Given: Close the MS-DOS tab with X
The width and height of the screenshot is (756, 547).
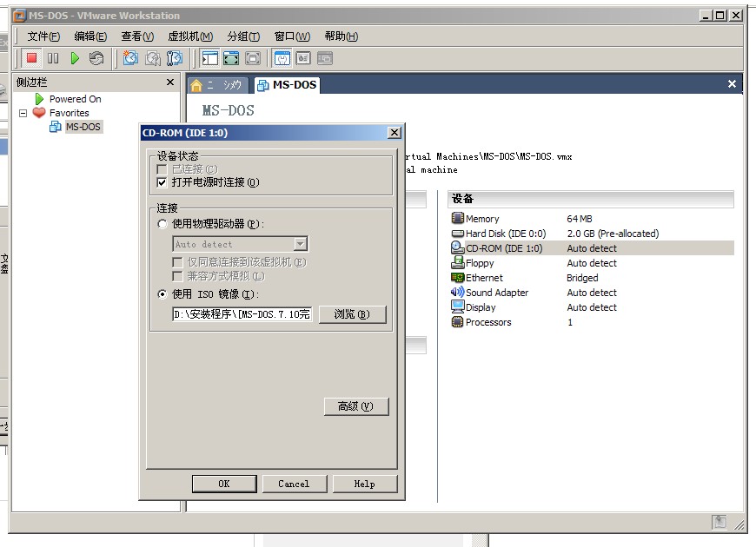Looking at the screenshot, I should coord(732,84).
